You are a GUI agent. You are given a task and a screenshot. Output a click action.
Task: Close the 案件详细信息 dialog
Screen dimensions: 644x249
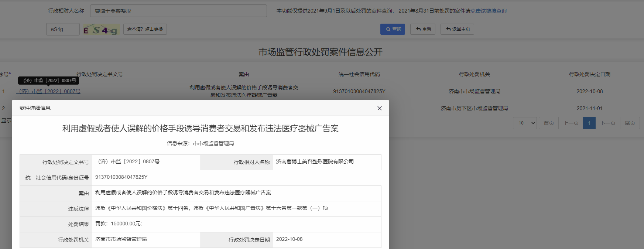pos(379,108)
